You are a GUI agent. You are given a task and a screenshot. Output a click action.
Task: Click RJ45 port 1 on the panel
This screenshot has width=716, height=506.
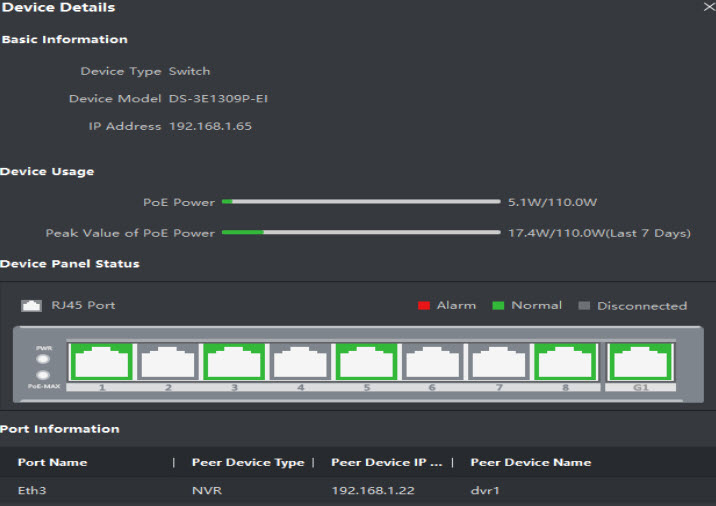pyautogui.click(x=101, y=361)
